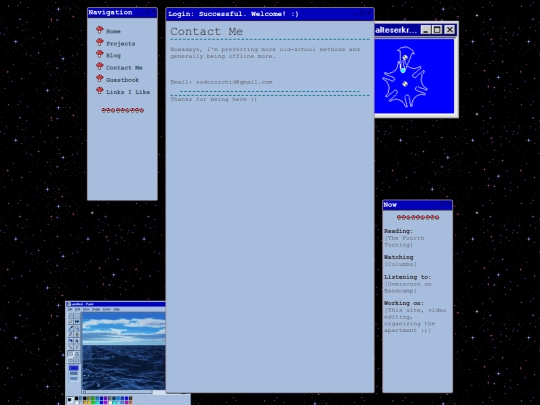Click the mushroom icon beside Guestbook
Viewport: 540px width, 405px height.
click(x=100, y=79)
